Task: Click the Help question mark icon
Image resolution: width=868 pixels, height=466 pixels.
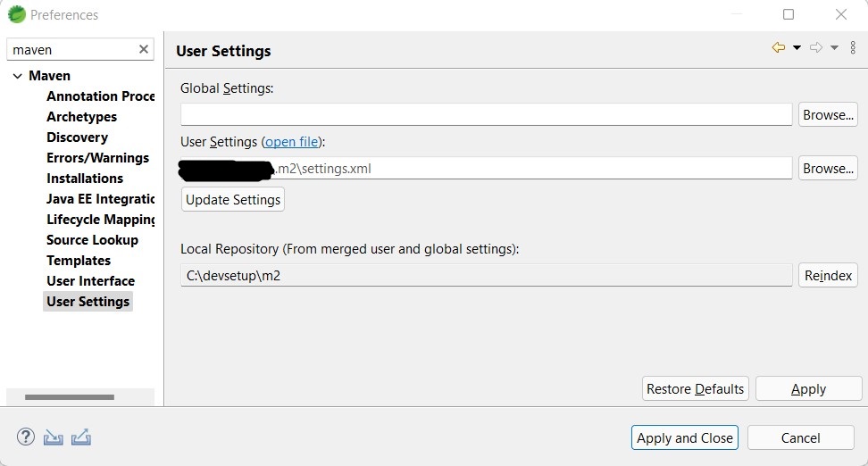Action: [25, 437]
